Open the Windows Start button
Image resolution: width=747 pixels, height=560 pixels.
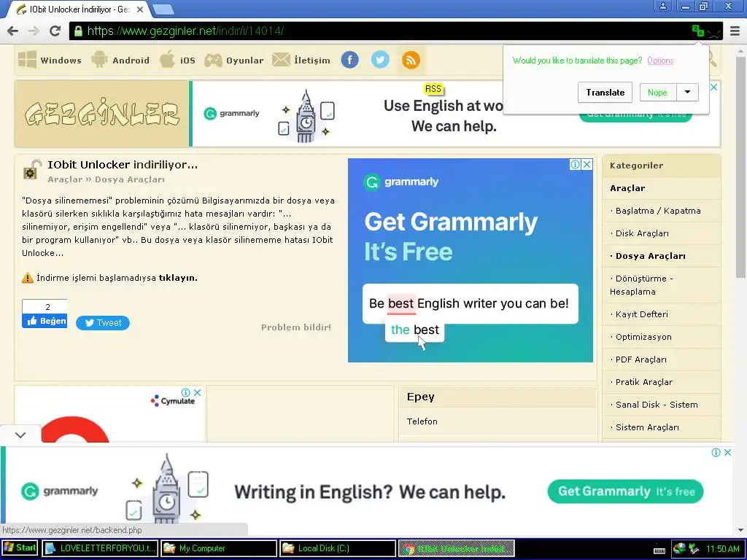point(20,548)
